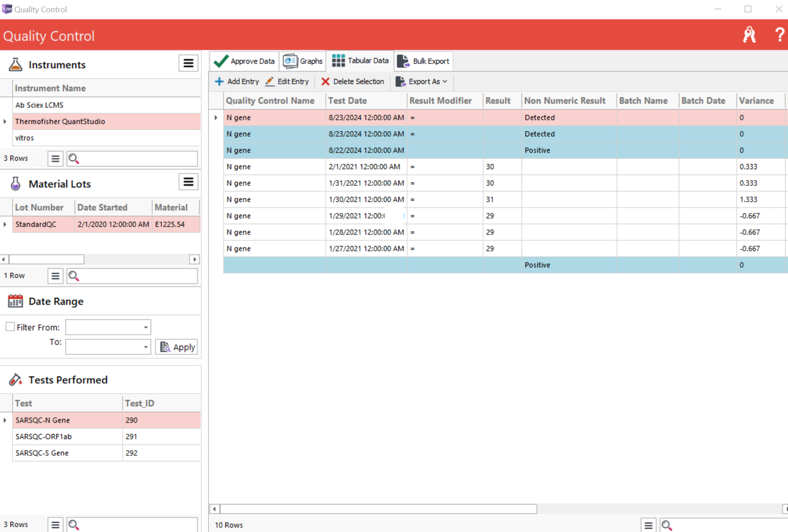Open the data grid footer list options icon
This screenshot has width=788, height=532.
(x=649, y=525)
